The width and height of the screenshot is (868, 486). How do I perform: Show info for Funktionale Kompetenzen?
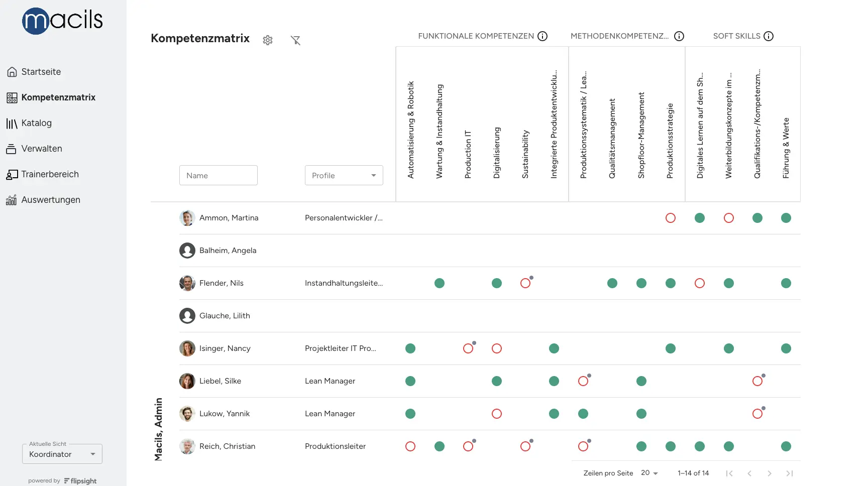[x=542, y=36]
